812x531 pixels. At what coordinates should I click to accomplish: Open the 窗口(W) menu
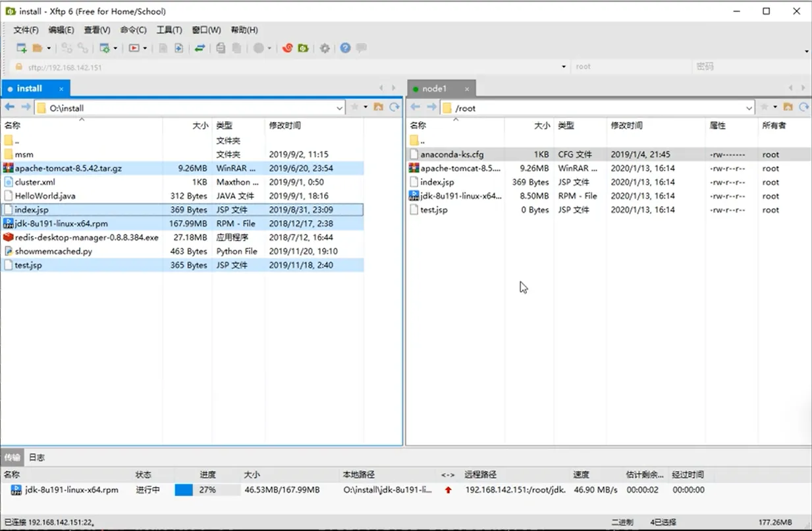click(206, 30)
